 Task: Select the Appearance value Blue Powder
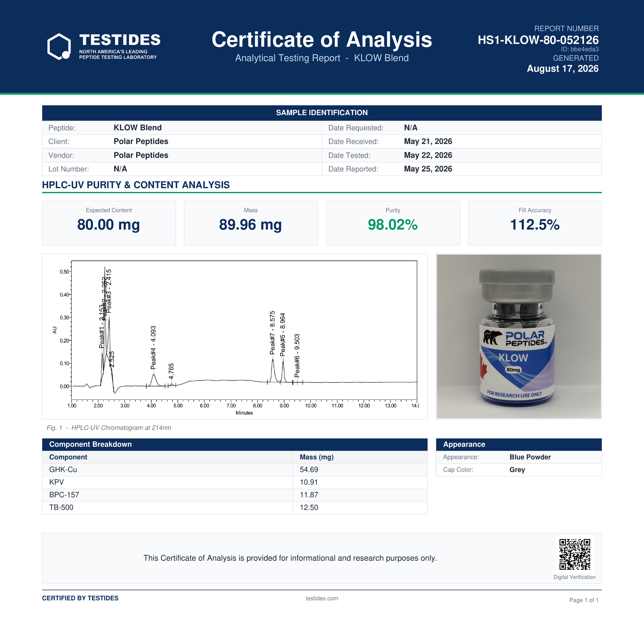[x=530, y=457]
